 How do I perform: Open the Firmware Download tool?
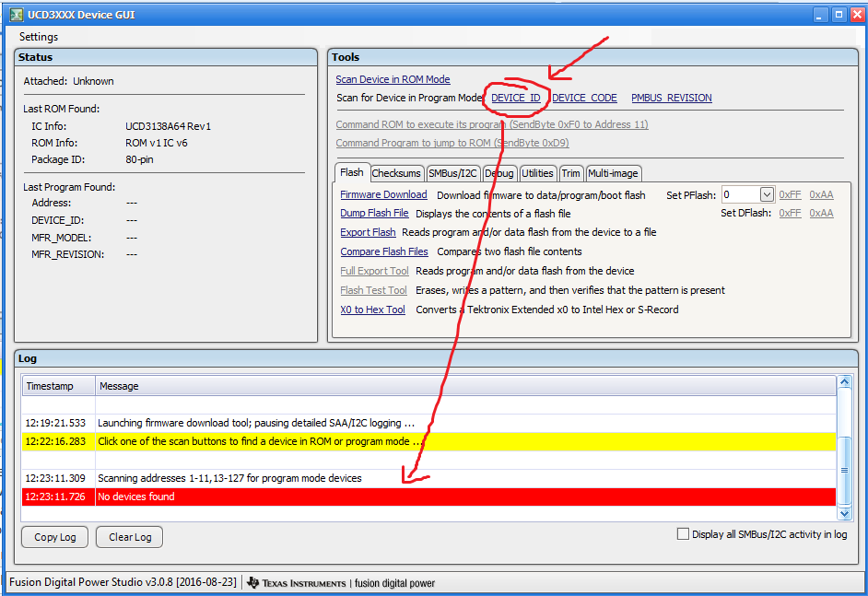point(383,194)
